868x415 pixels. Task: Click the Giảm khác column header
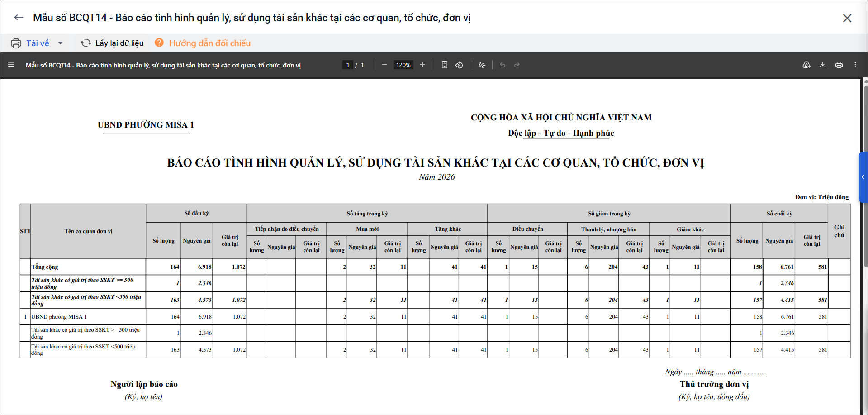click(x=690, y=229)
